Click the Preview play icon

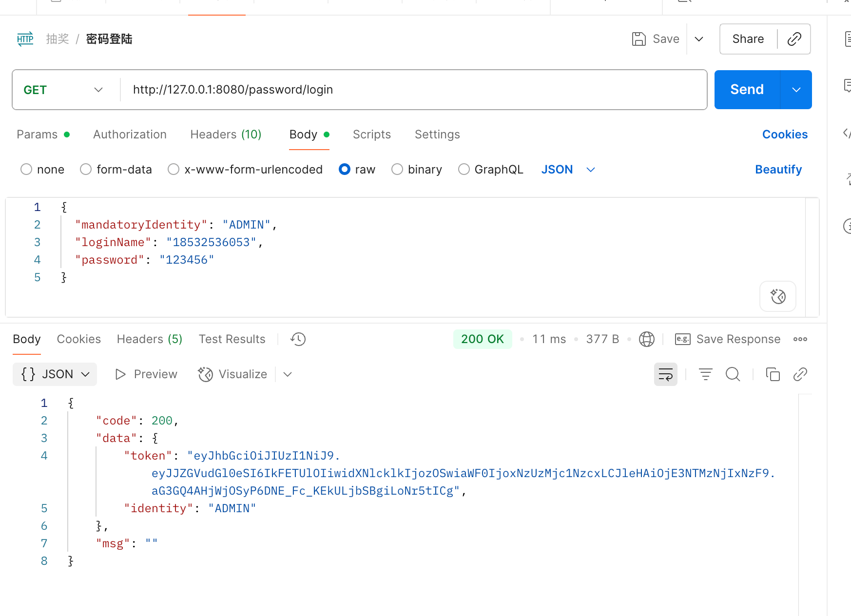(x=120, y=374)
